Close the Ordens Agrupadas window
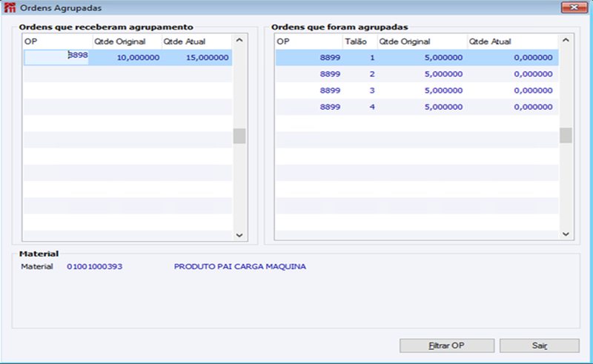Screen dimensions: 593x364 pyautogui.click(x=574, y=7)
